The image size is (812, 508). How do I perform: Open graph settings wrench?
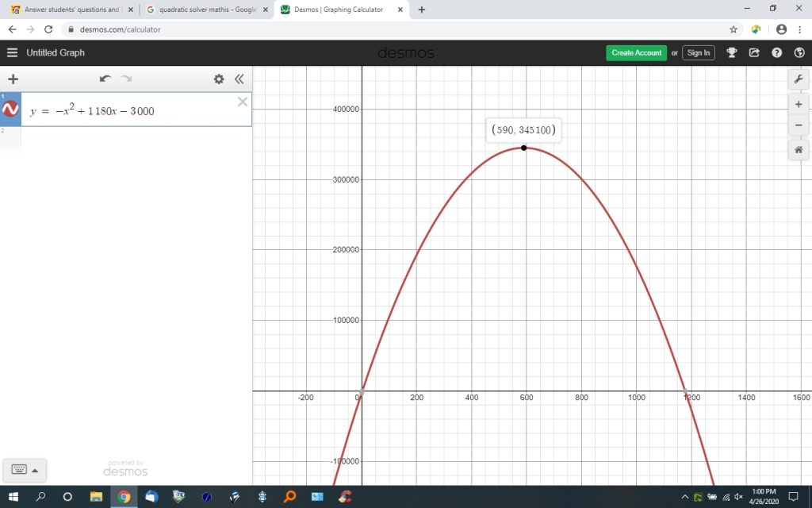[799, 79]
